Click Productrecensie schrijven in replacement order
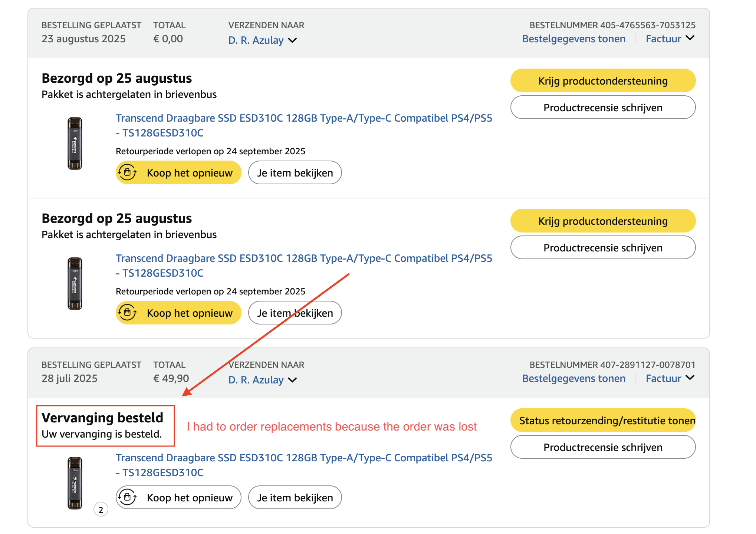The height and width of the screenshot is (534, 756). pos(602,447)
